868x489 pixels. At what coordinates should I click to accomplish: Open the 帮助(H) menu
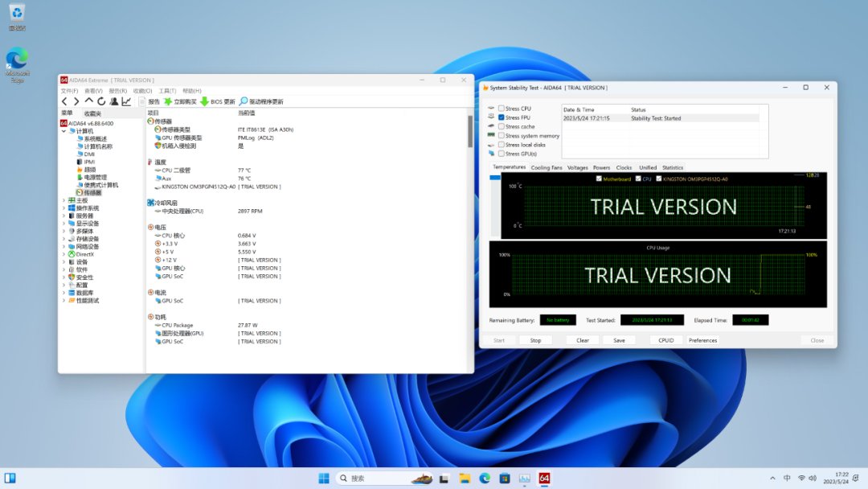(191, 91)
